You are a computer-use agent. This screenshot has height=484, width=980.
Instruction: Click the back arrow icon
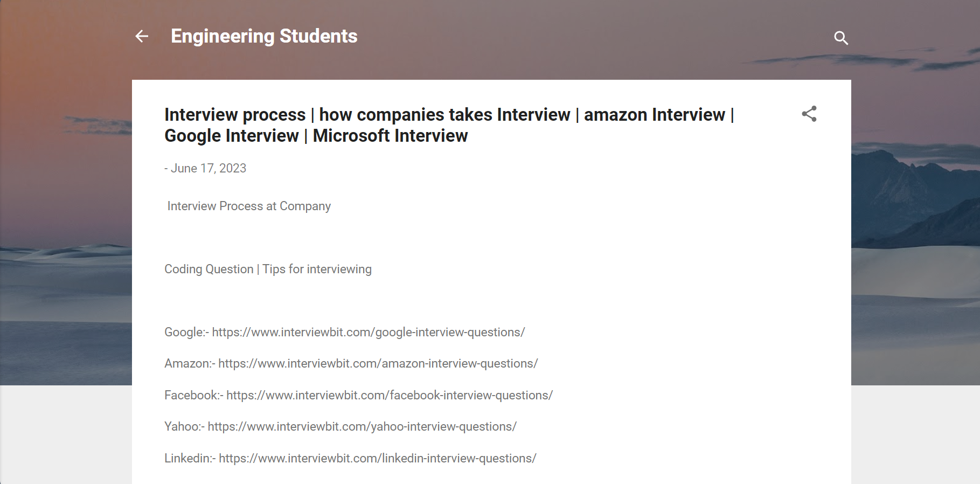click(142, 36)
